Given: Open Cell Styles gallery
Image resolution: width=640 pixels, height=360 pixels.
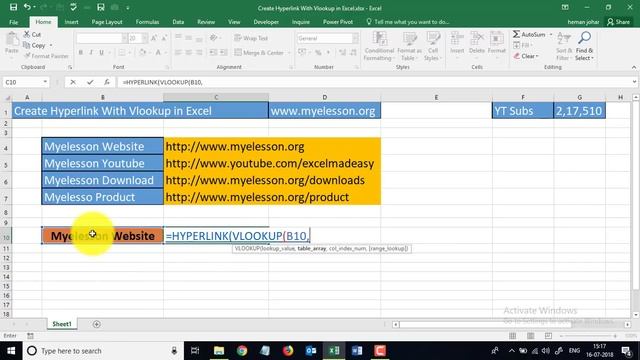Looking at the screenshot, I should 433,46.
